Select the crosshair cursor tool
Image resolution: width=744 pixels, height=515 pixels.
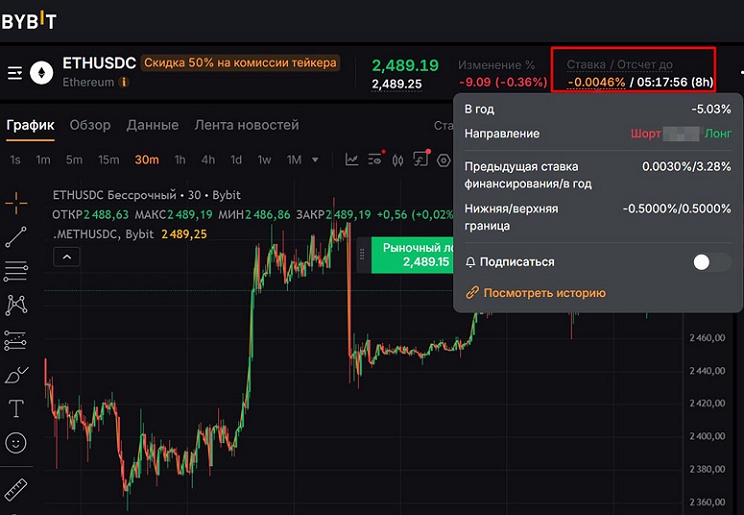[16, 203]
